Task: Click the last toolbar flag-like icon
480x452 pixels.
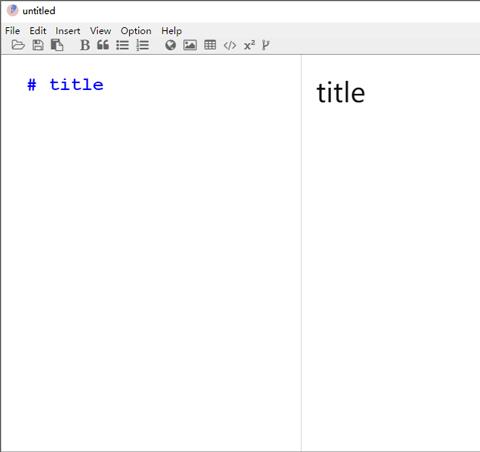Action: [266, 45]
